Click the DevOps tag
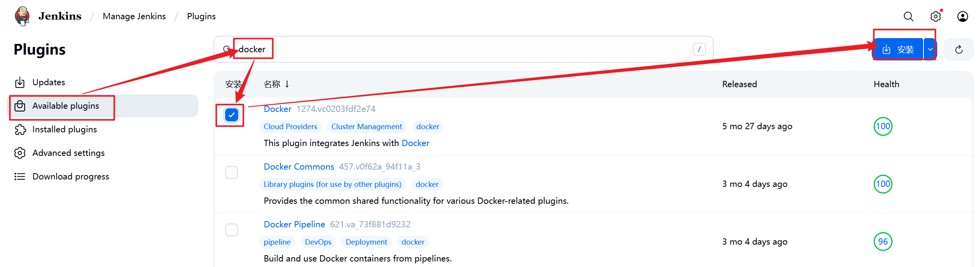The image size is (980, 267). coord(318,242)
